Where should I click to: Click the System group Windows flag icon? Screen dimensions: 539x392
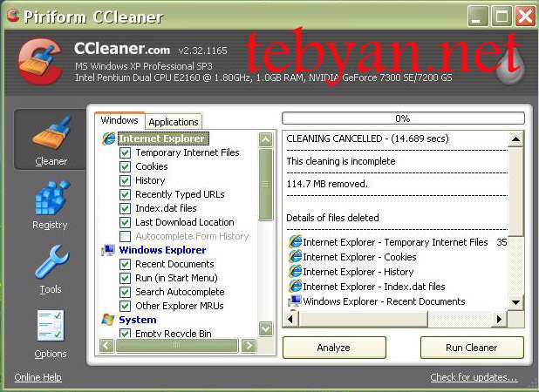point(108,320)
